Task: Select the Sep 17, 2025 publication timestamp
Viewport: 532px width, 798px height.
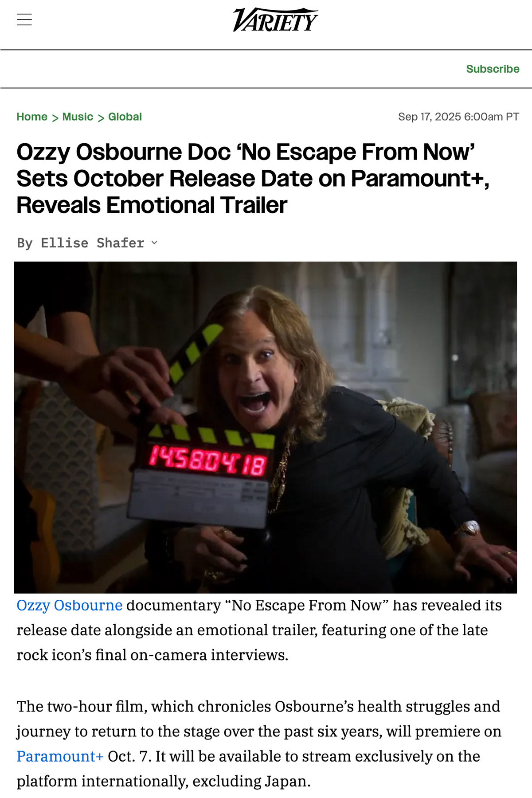Action: click(458, 117)
